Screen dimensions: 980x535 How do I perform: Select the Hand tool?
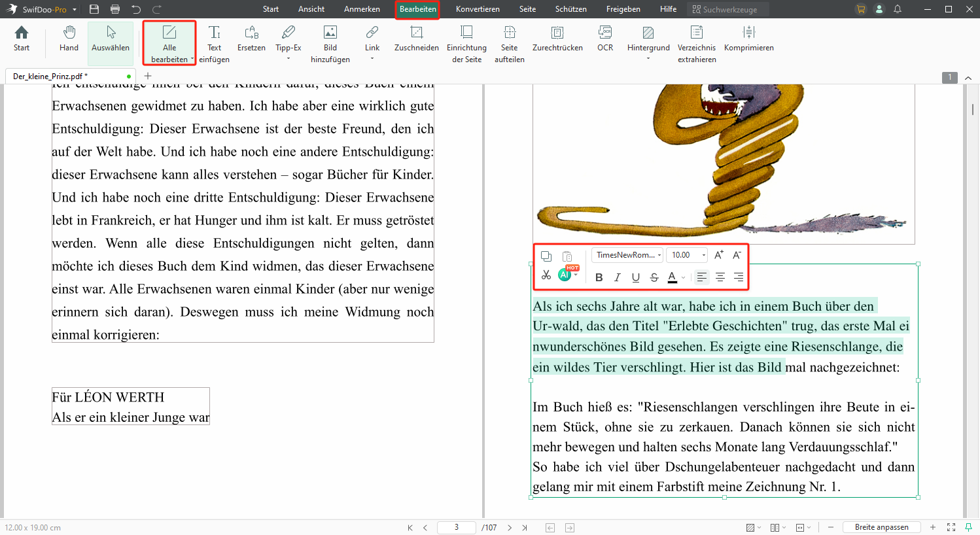[x=69, y=39]
